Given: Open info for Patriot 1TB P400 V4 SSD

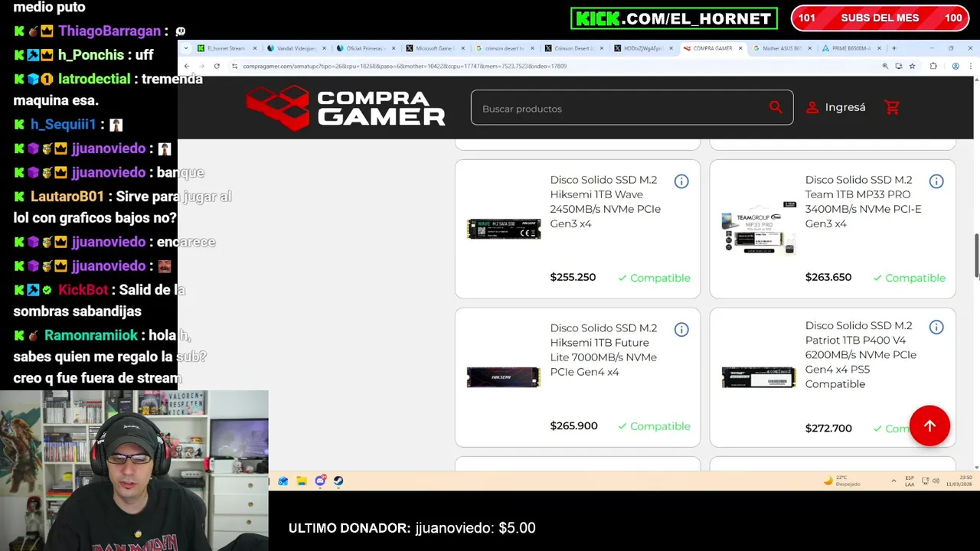Looking at the screenshot, I should click(936, 328).
